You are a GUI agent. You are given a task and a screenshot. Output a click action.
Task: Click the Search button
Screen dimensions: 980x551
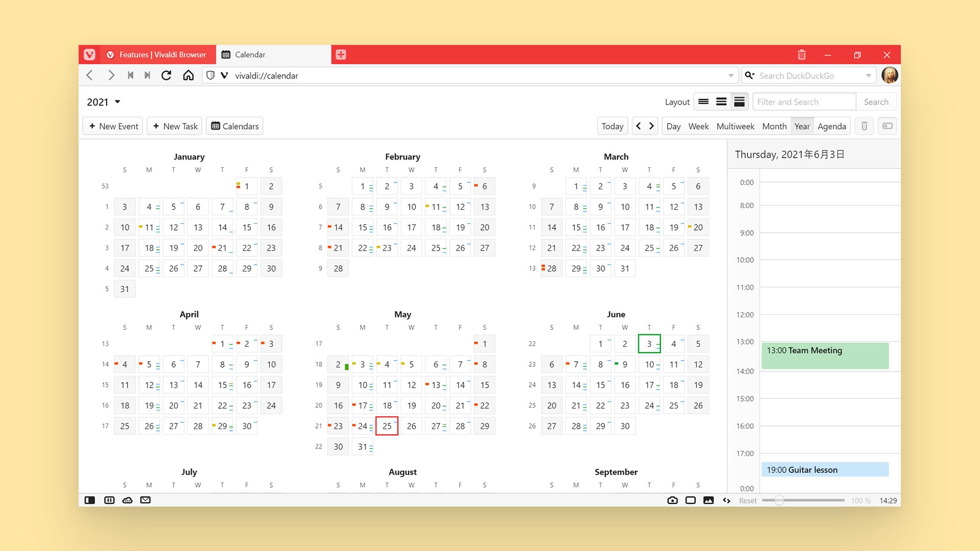pos(876,102)
